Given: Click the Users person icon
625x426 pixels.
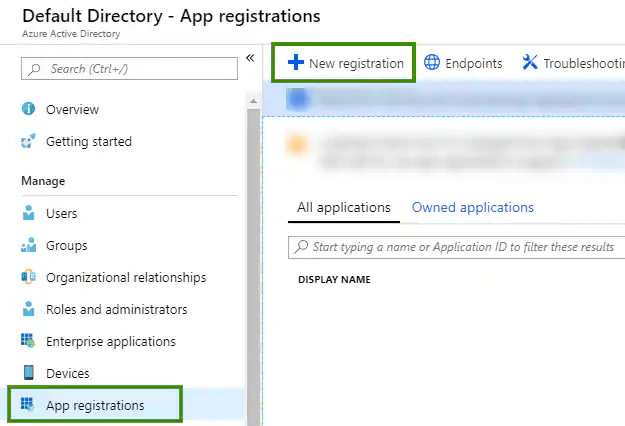Looking at the screenshot, I should pos(28,213).
